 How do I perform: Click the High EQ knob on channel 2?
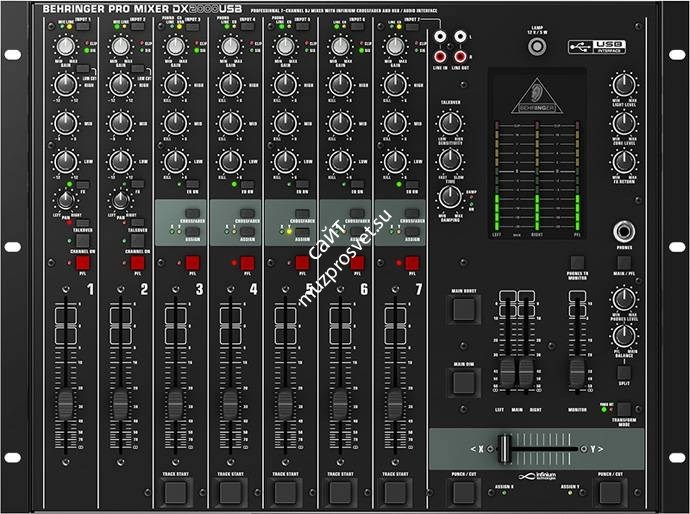121,84
